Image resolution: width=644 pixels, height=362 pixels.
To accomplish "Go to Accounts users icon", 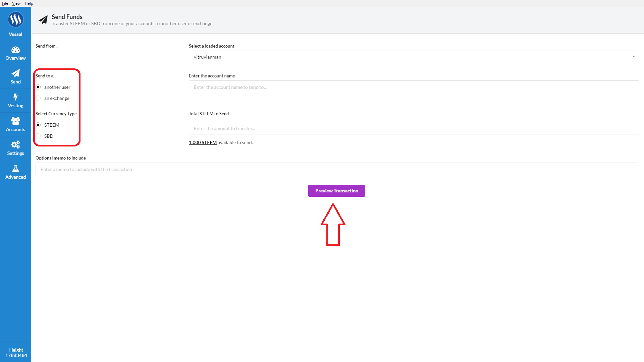I will point(15,121).
